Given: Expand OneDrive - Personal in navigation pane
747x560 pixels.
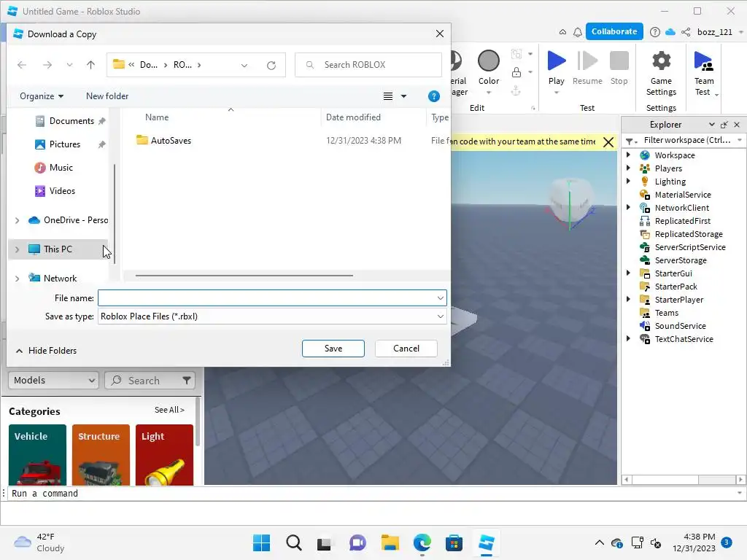Looking at the screenshot, I should pyautogui.click(x=18, y=220).
